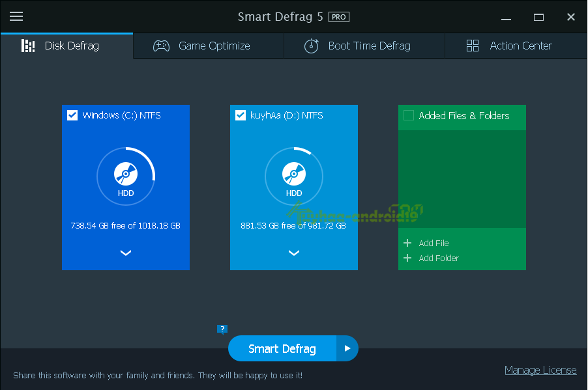
Task: Click the share this software message
Action: click(158, 376)
